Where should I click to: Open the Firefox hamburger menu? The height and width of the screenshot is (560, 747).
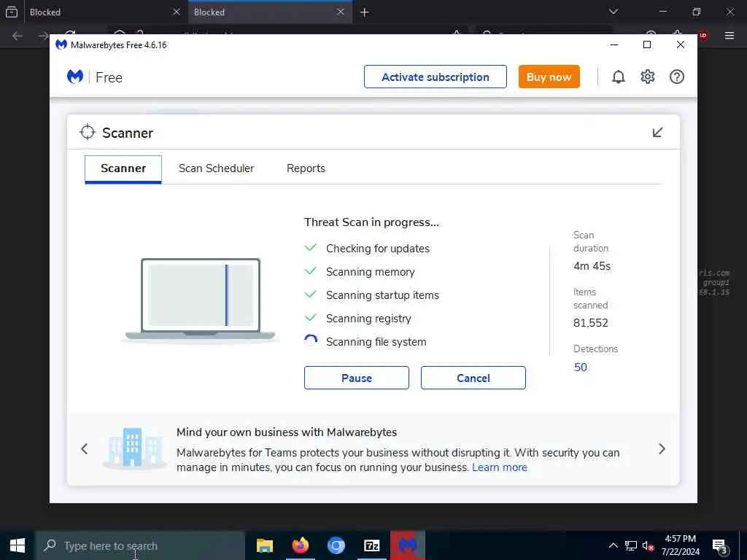[x=729, y=35]
